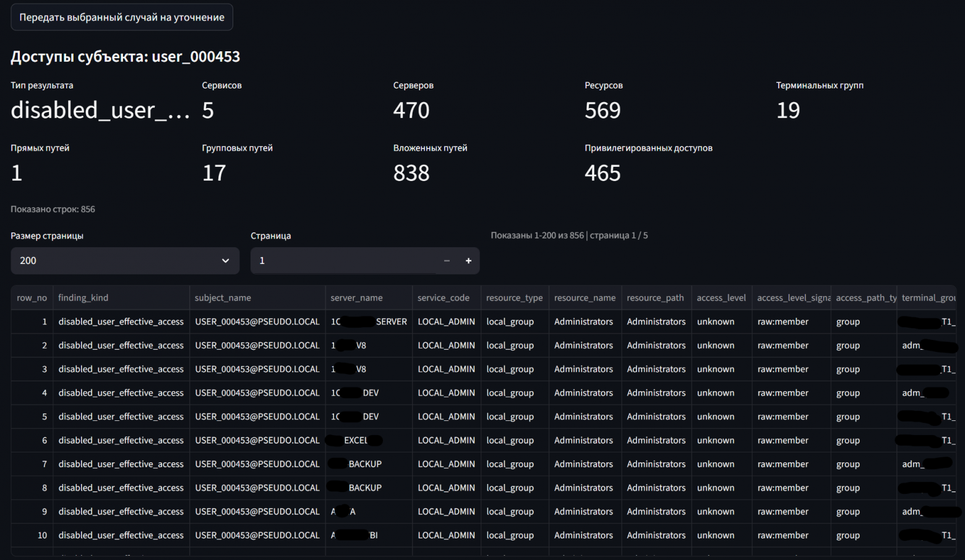Sort by the resource_name column header

tap(585, 298)
